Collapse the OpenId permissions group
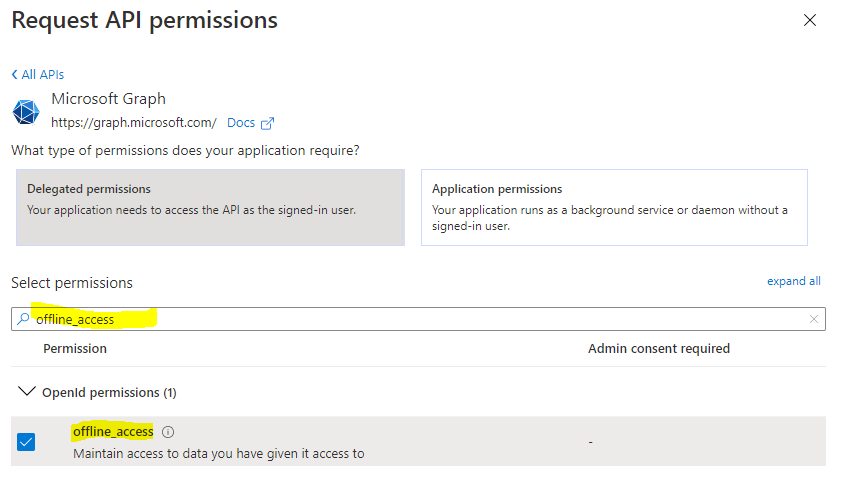846x488 pixels. pos(26,391)
